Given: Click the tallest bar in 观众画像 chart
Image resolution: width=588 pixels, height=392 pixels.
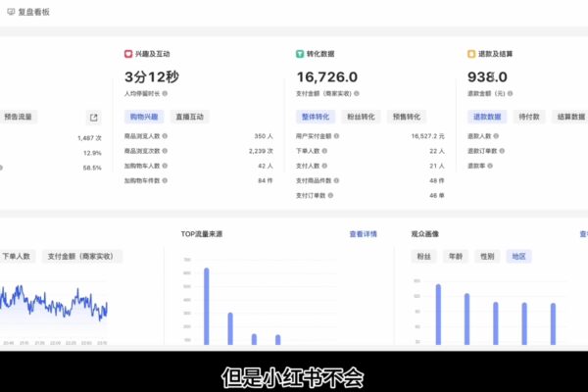Looking at the screenshot, I should click(x=438, y=315).
